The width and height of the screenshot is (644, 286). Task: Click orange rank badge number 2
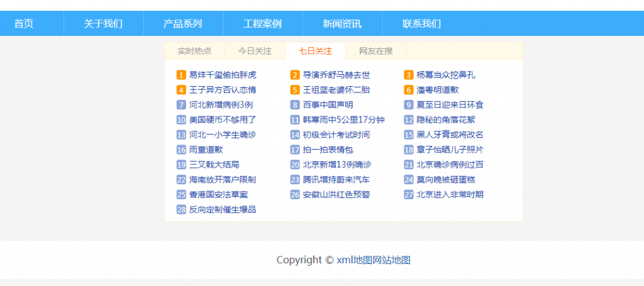tap(295, 75)
